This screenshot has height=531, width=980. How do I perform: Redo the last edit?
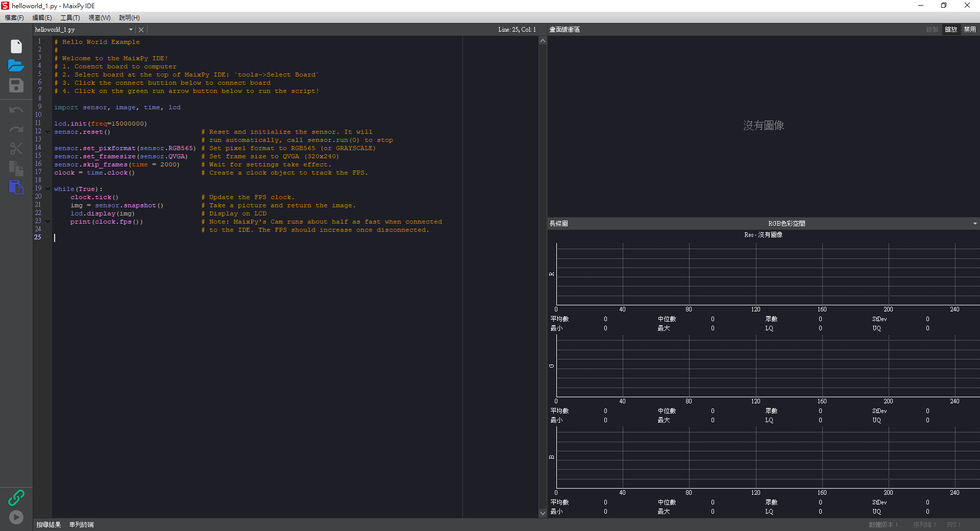click(x=16, y=129)
